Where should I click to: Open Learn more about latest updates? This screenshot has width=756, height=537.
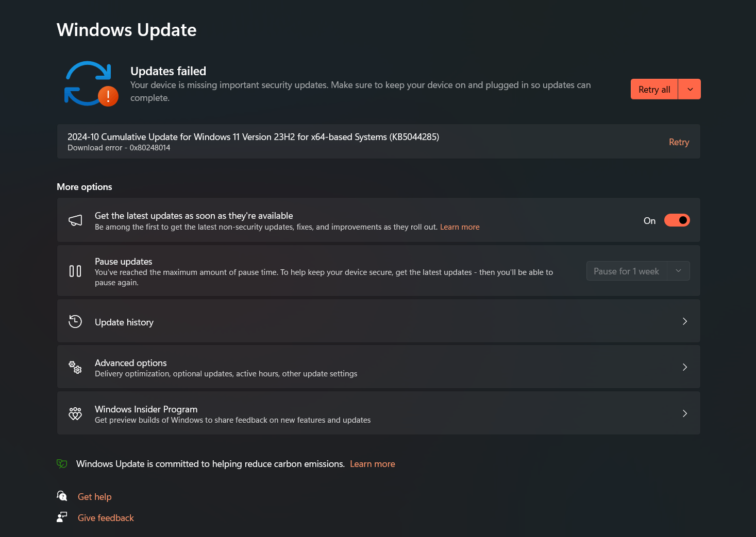click(x=460, y=227)
